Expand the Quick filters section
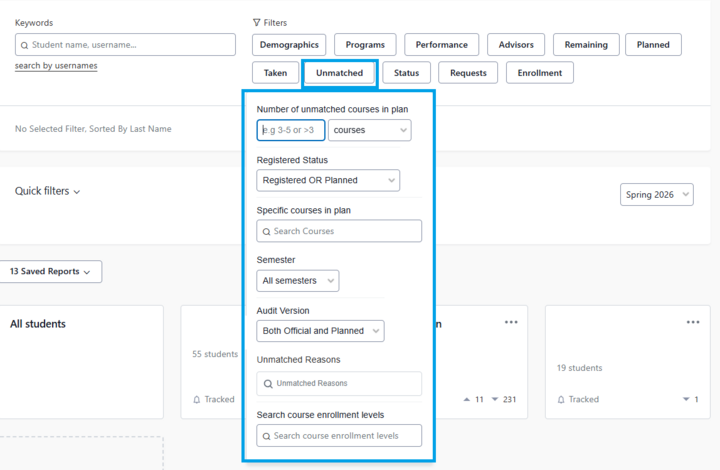 pyautogui.click(x=47, y=191)
